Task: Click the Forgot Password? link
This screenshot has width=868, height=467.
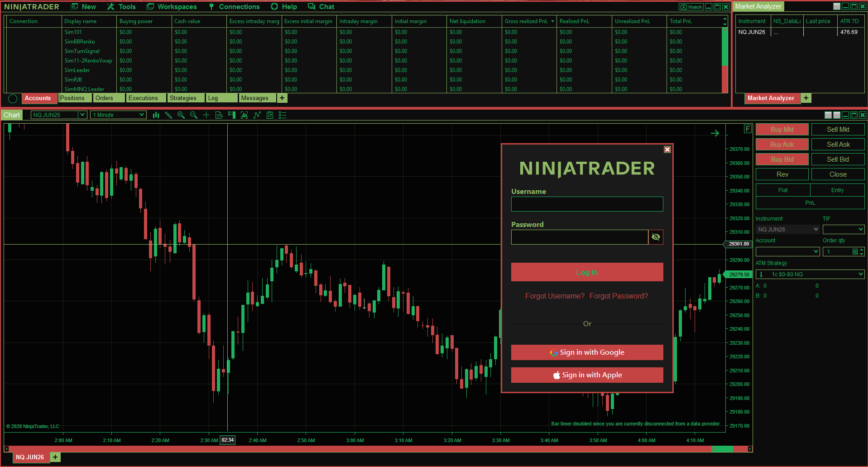Action: [x=619, y=296]
